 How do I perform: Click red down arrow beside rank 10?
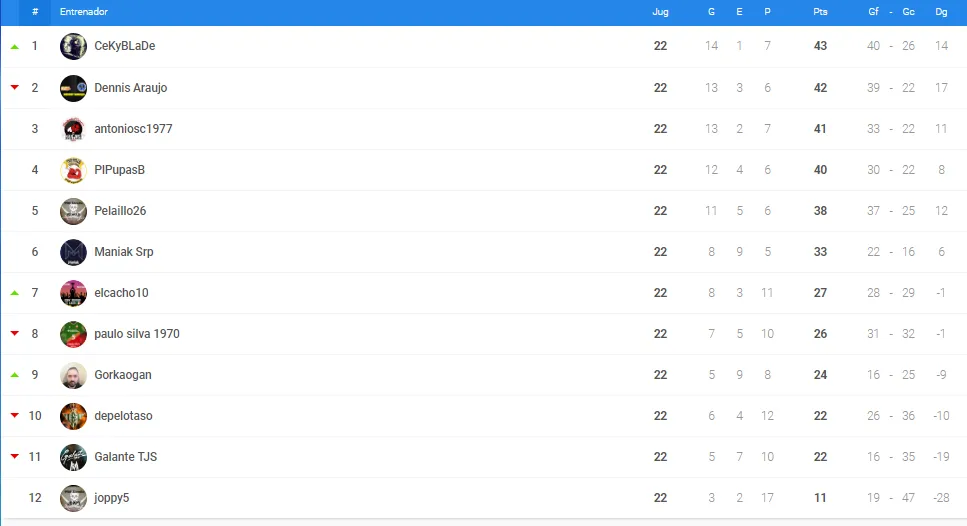click(15, 416)
